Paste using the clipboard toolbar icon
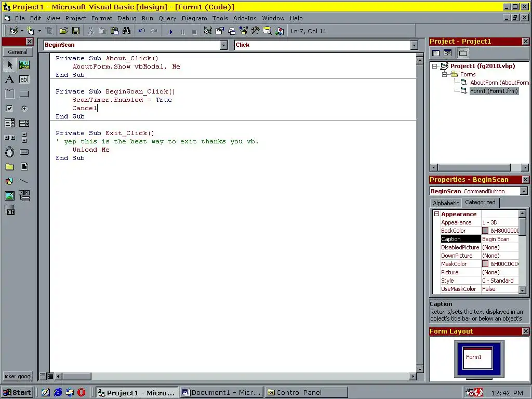The height and width of the screenshot is (399, 532). tap(115, 31)
